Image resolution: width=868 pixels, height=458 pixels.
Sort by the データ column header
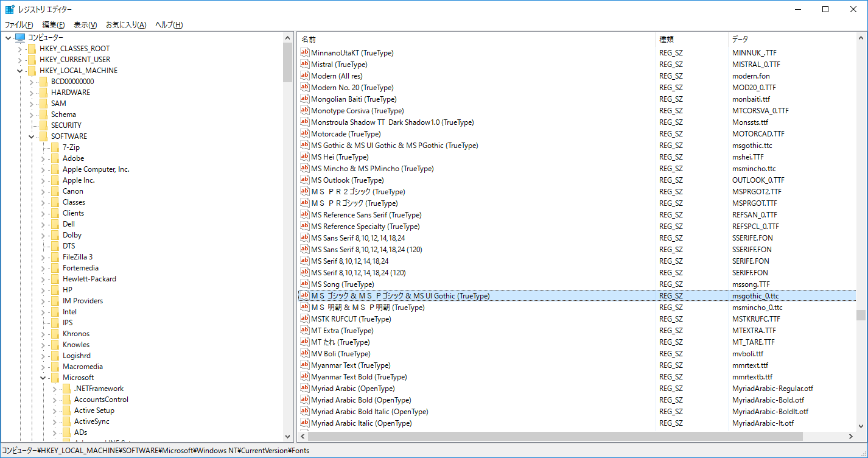click(x=791, y=39)
